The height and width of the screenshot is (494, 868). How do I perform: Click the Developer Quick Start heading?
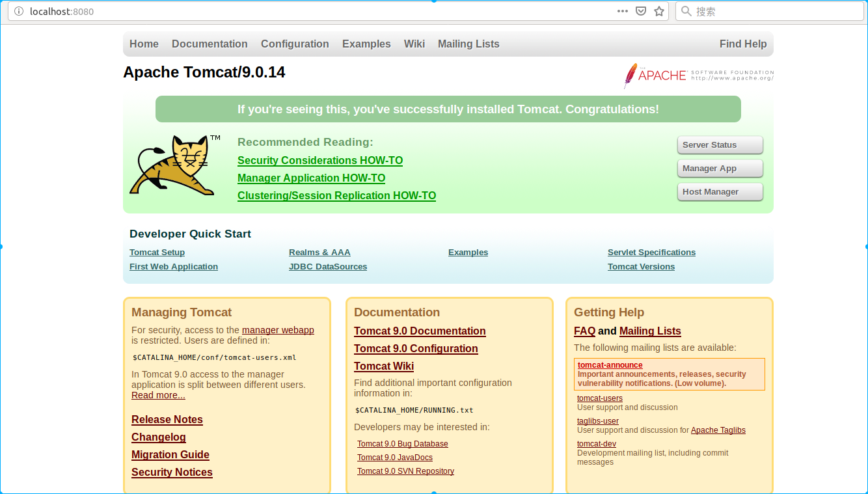[190, 234]
